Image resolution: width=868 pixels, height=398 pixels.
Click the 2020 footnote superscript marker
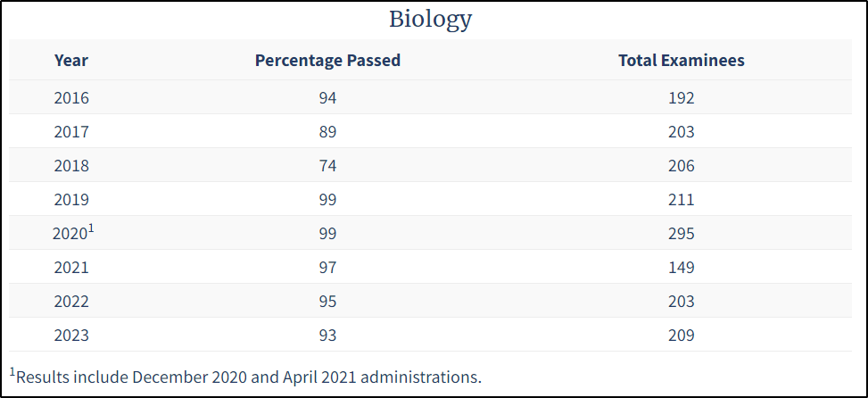point(90,228)
